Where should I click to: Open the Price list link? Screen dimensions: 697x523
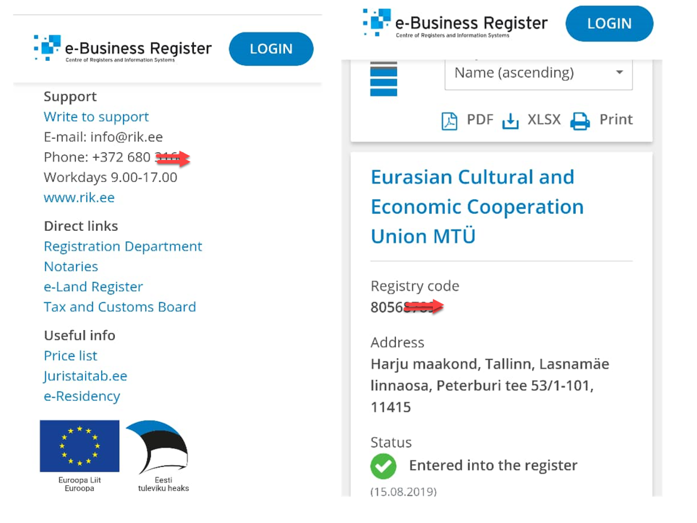(x=70, y=355)
